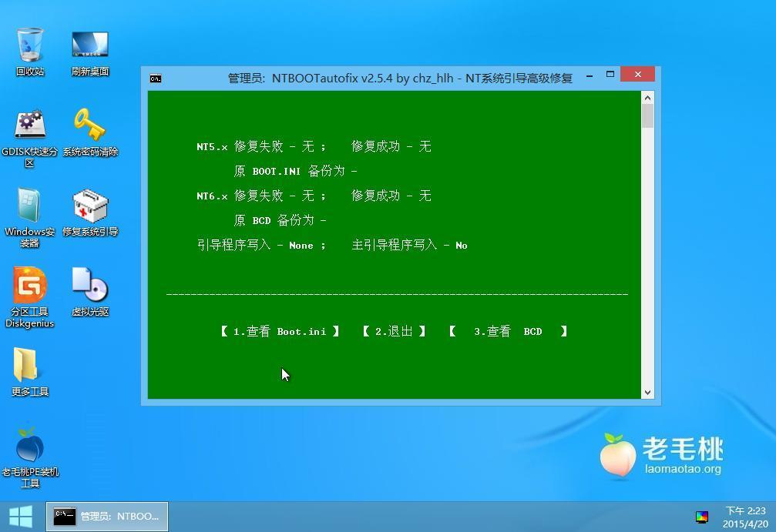Click the console vertical scrollbar thumb
776x532 pixels.
click(647, 116)
